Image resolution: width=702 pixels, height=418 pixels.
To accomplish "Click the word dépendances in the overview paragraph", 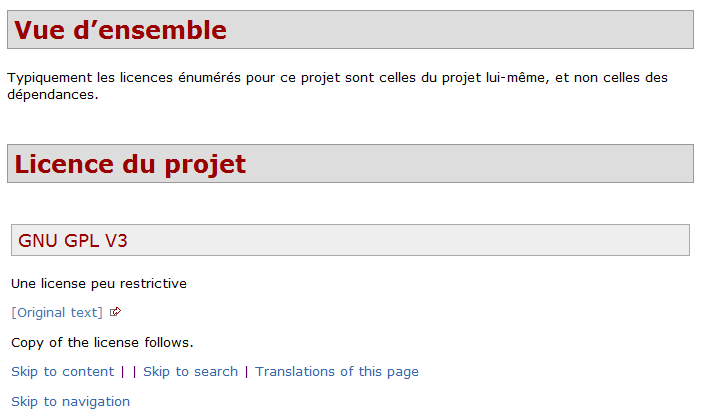I will [x=50, y=96].
